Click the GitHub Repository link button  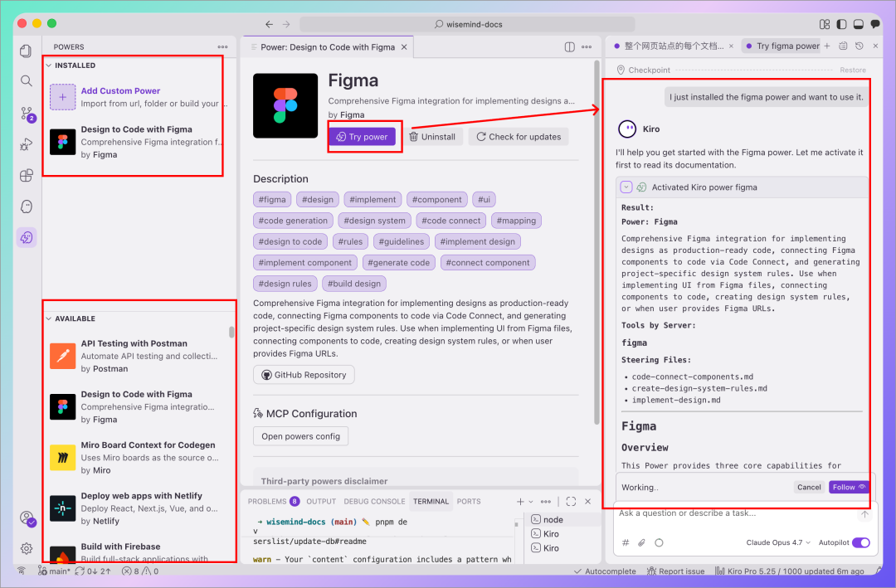click(304, 375)
